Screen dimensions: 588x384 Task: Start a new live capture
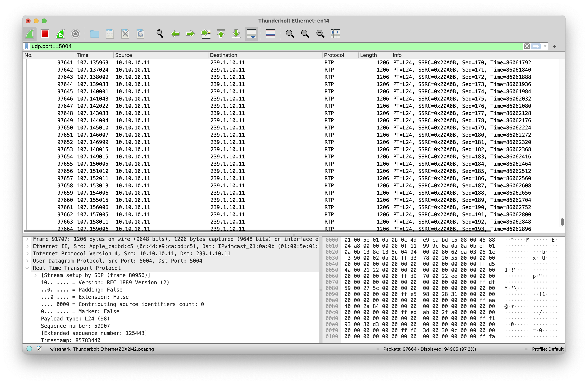30,34
